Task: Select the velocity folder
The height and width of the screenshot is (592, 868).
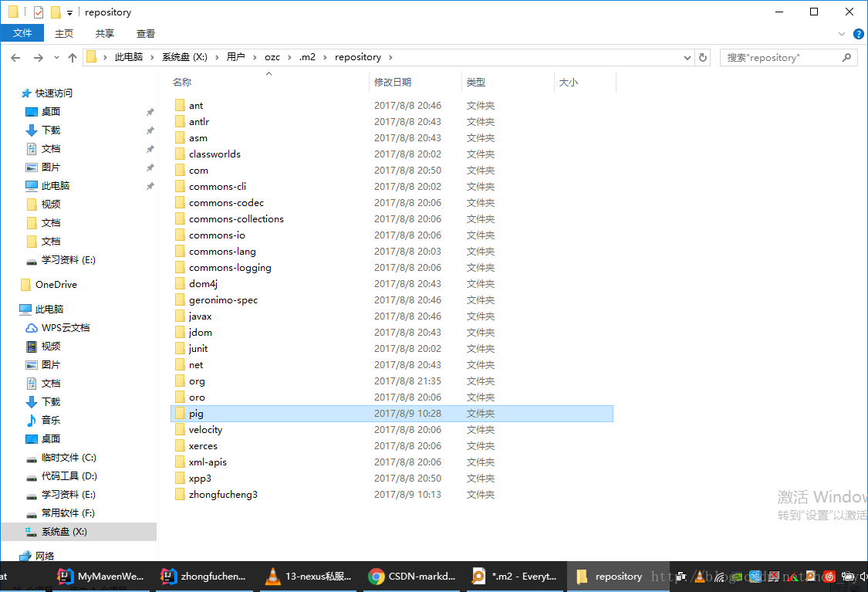Action: (205, 430)
